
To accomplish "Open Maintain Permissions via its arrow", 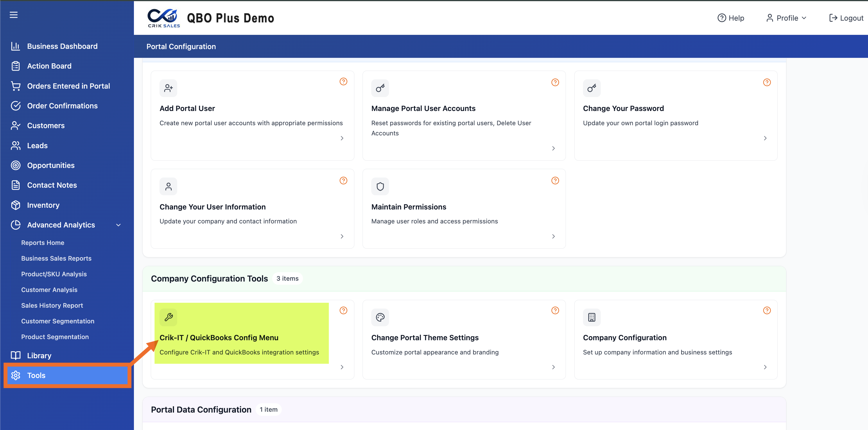I will (x=553, y=236).
